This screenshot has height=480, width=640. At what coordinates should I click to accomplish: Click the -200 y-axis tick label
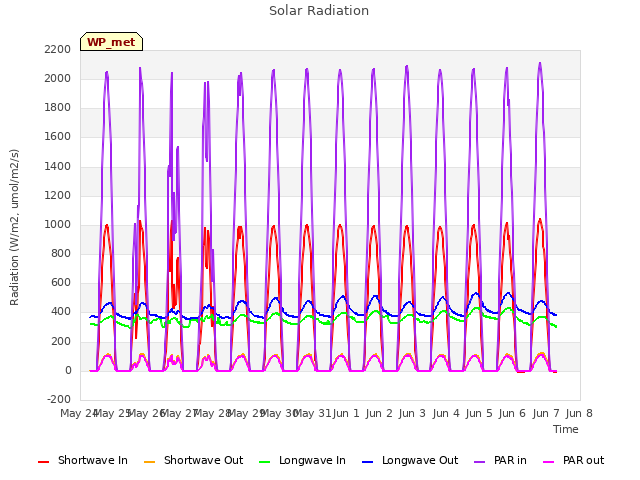click(x=59, y=399)
